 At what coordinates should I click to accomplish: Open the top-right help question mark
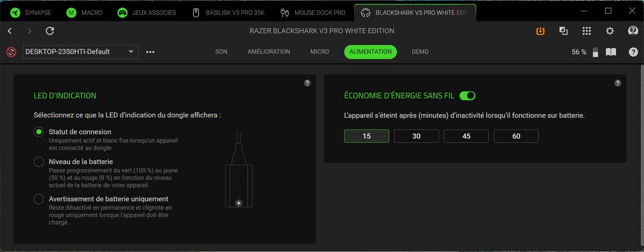(633, 52)
